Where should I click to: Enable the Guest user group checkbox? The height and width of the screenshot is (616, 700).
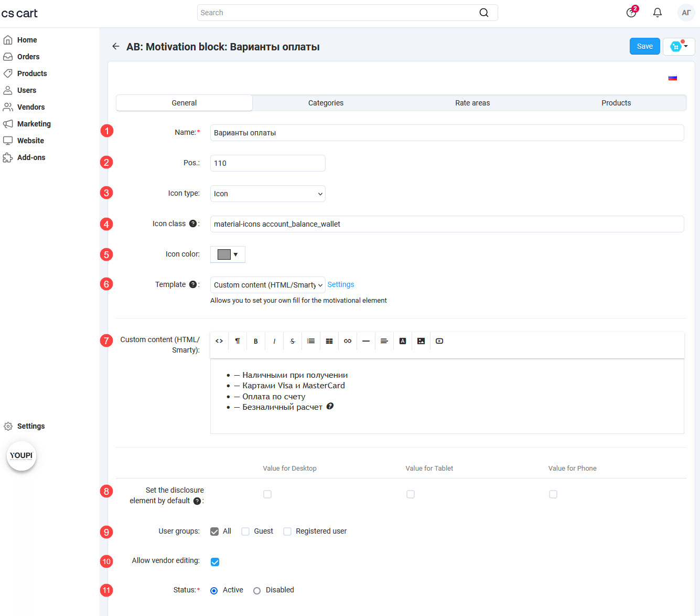245,532
